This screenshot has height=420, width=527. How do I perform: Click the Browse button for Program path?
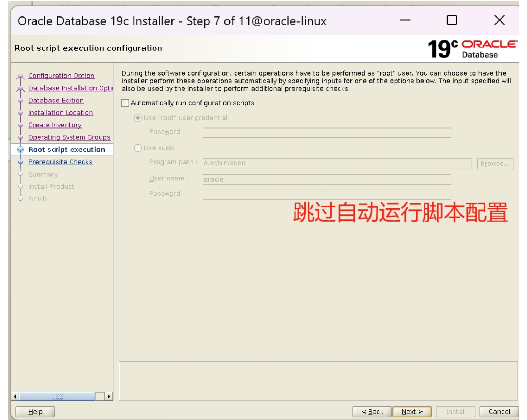(x=495, y=163)
